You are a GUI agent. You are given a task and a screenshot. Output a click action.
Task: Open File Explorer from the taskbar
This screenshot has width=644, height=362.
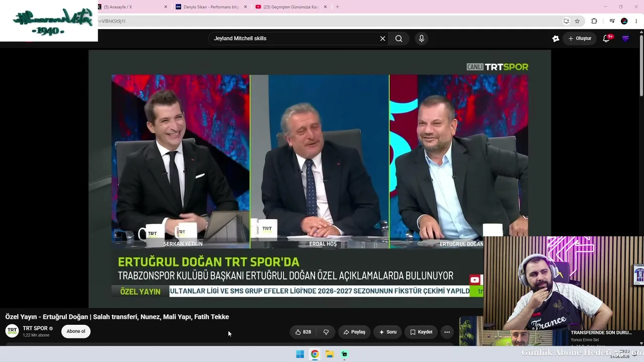pyautogui.click(x=330, y=354)
